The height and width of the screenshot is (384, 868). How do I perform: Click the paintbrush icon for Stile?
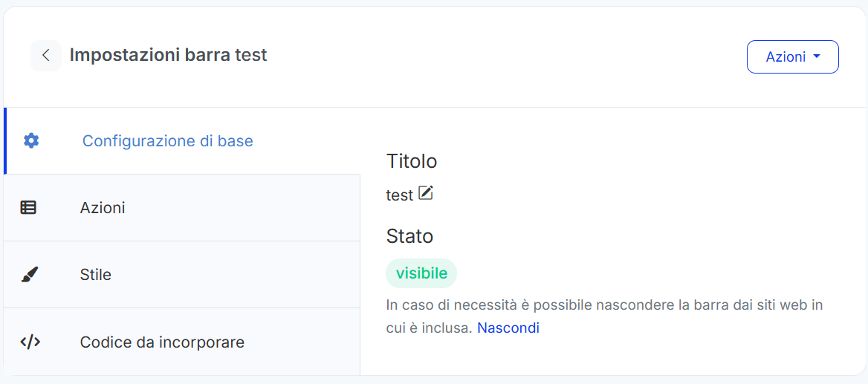pos(29,275)
